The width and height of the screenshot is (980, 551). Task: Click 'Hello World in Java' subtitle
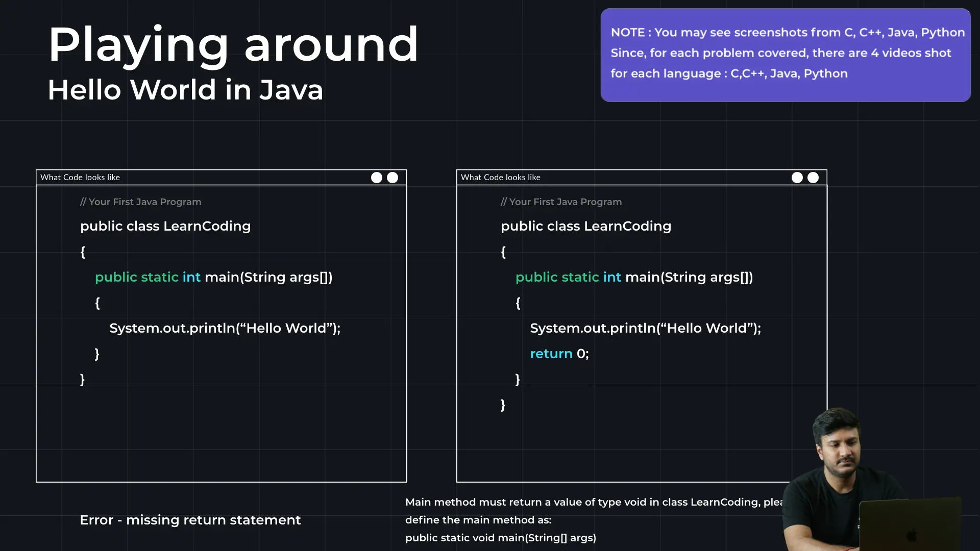pos(185,90)
